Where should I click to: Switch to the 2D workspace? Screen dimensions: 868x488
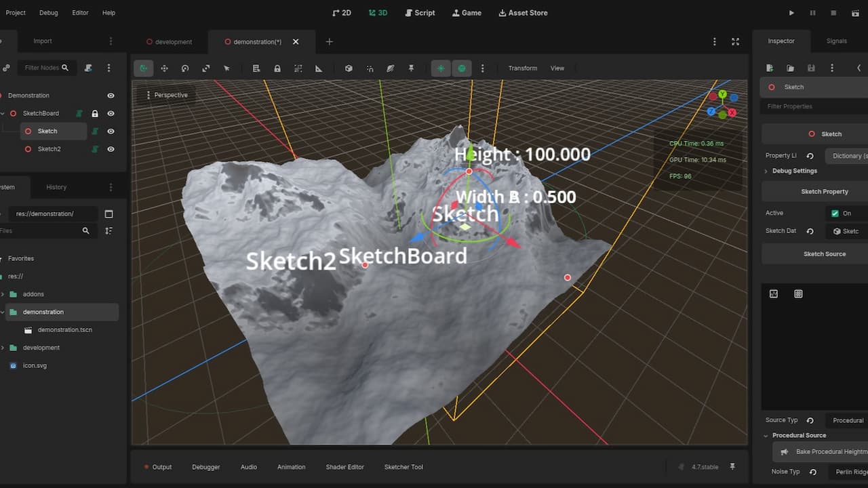click(x=342, y=13)
